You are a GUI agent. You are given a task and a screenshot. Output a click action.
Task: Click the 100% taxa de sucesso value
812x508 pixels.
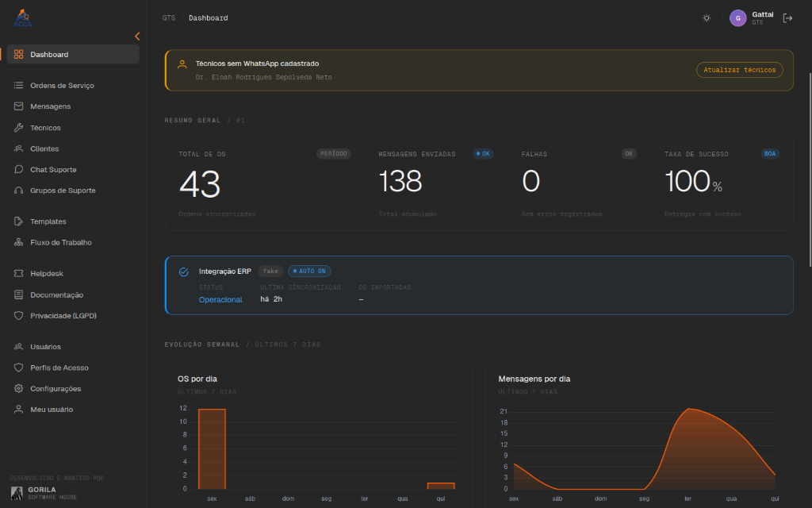(693, 182)
